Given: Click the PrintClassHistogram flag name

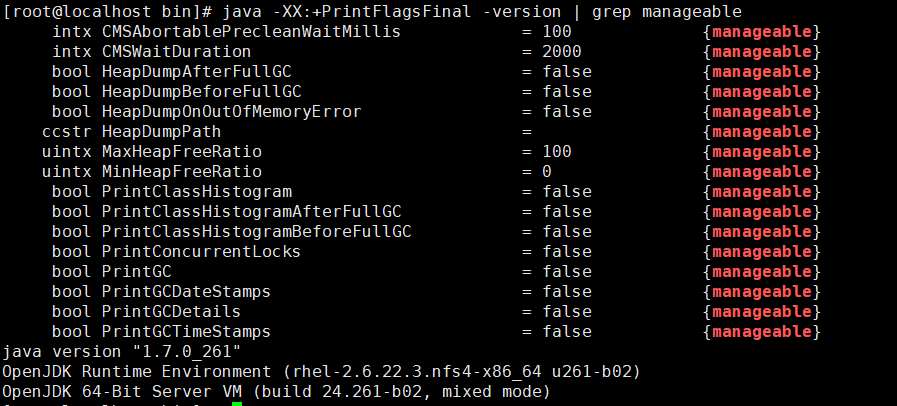Looking at the screenshot, I should 196,192.
